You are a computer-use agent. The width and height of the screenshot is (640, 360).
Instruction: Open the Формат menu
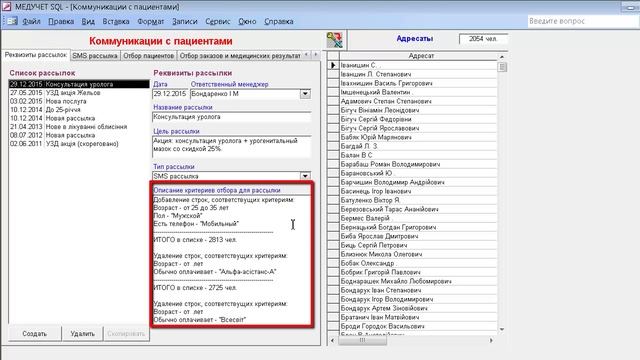[x=150, y=21]
